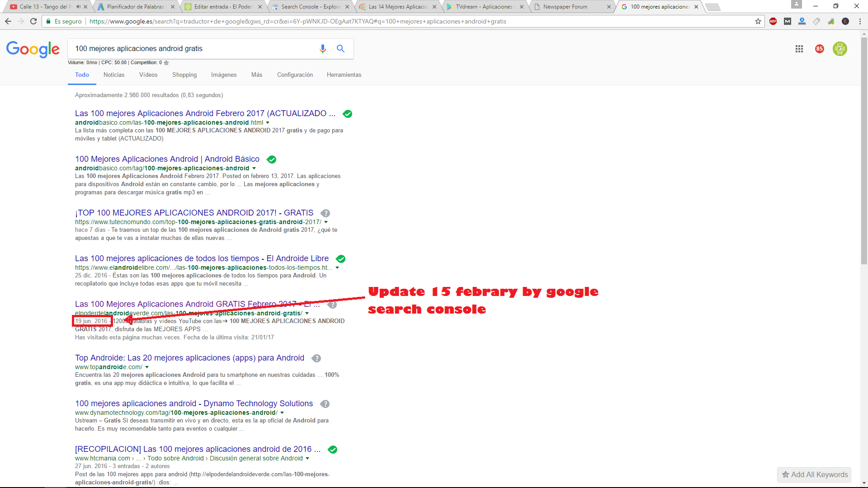Switch to the TVdream - Aplicaciones browser tab
Viewport: 868px width, 488px height.
[485, 7]
